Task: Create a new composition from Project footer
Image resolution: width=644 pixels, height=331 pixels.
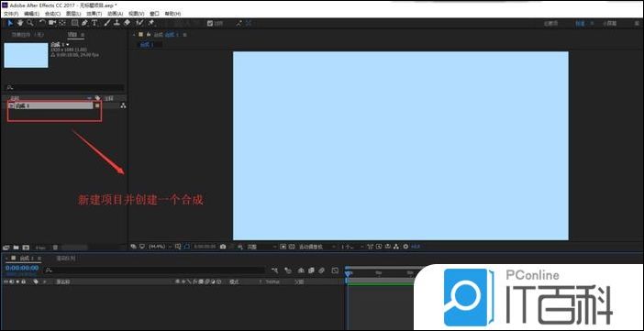Action: 26,248
